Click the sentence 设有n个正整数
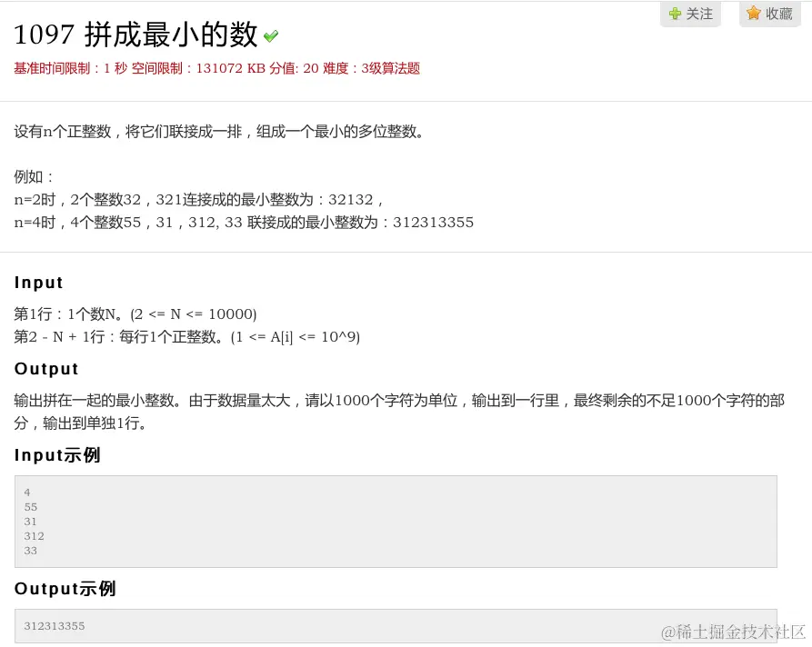 [x=219, y=132]
